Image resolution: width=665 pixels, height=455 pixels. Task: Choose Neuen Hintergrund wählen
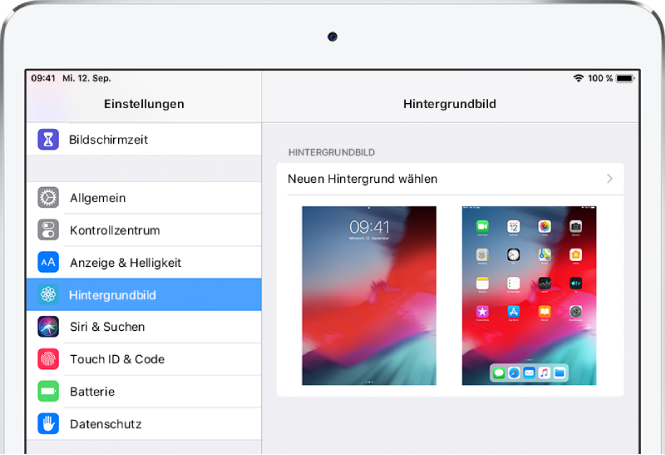click(x=450, y=179)
